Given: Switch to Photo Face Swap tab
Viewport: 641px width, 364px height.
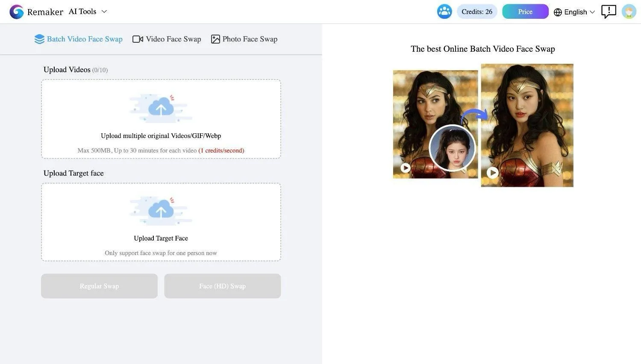Looking at the screenshot, I should tap(244, 39).
